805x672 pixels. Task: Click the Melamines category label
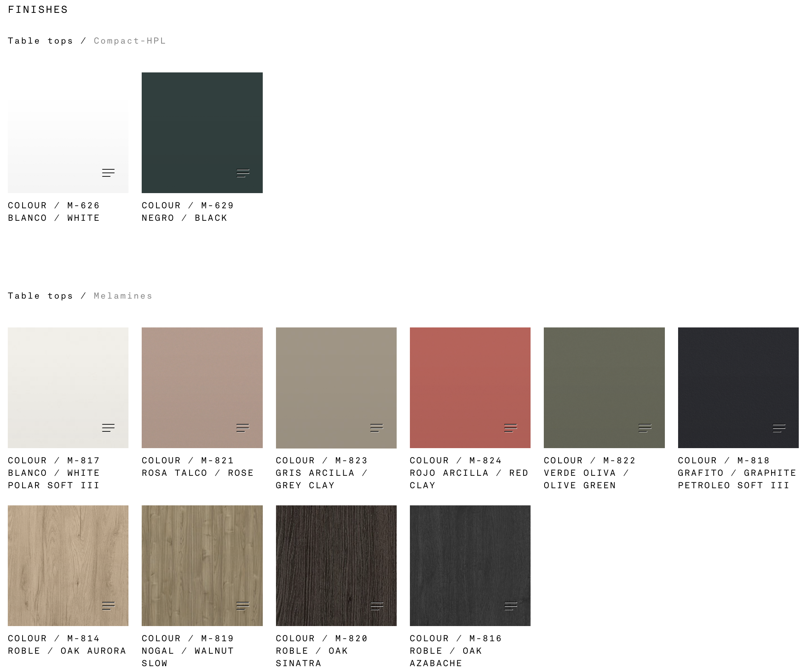point(123,296)
